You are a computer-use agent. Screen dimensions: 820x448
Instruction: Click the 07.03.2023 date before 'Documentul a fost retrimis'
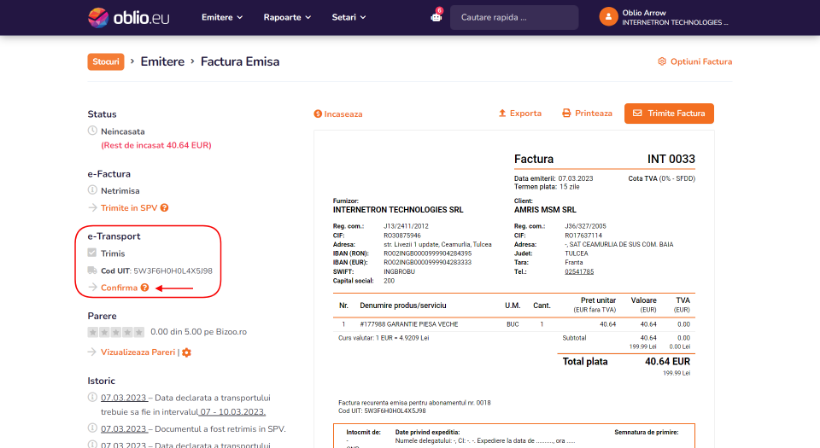click(x=123, y=429)
